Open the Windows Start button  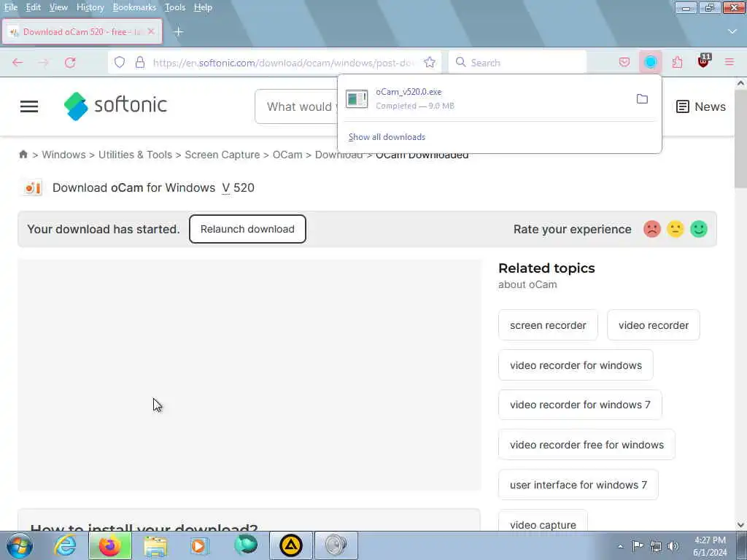coord(20,545)
